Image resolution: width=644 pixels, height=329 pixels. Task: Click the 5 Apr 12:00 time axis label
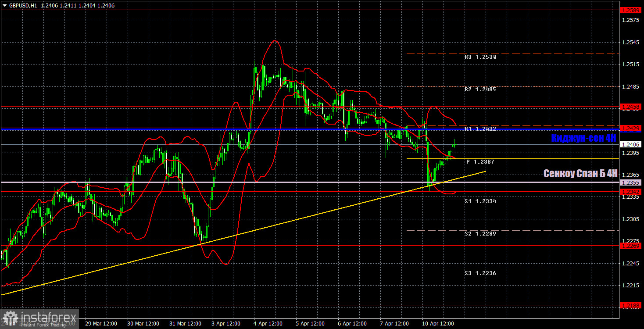(311, 324)
